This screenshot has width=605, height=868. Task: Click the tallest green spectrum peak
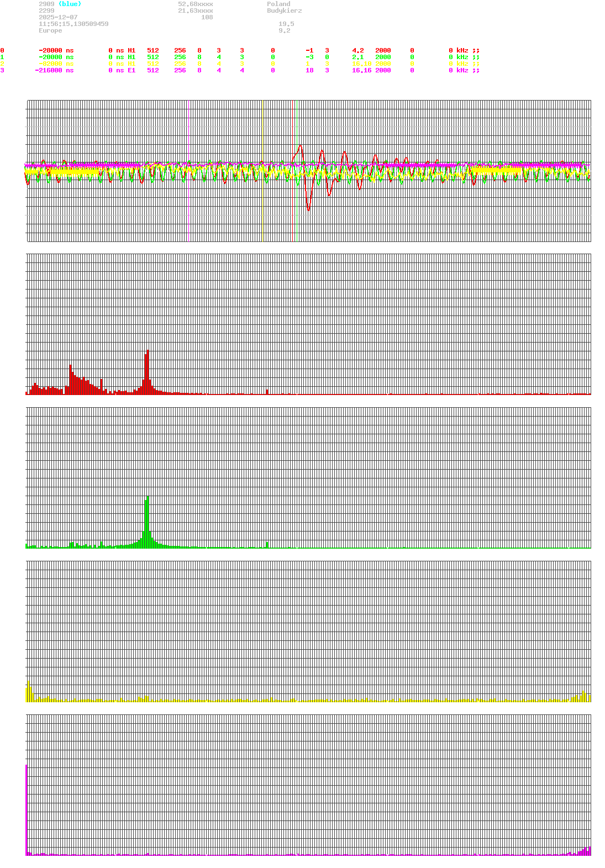click(148, 522)
